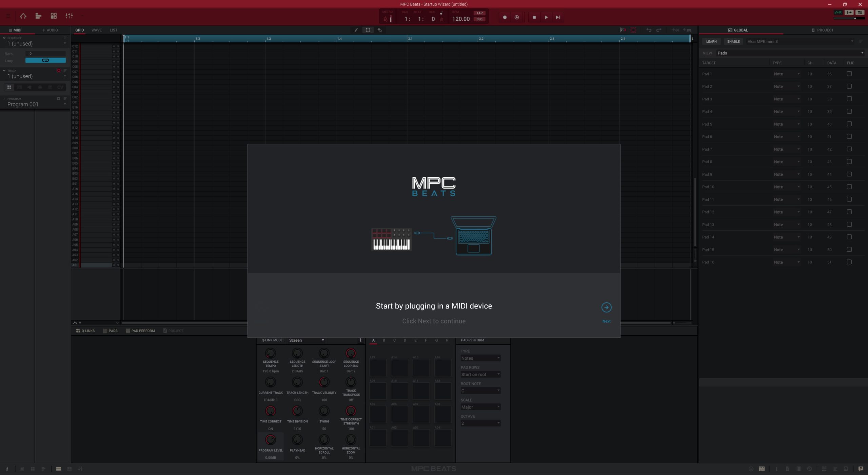The image size is (868, 475).
Task: Click Play Start transport button
Action: coord(558,17)
